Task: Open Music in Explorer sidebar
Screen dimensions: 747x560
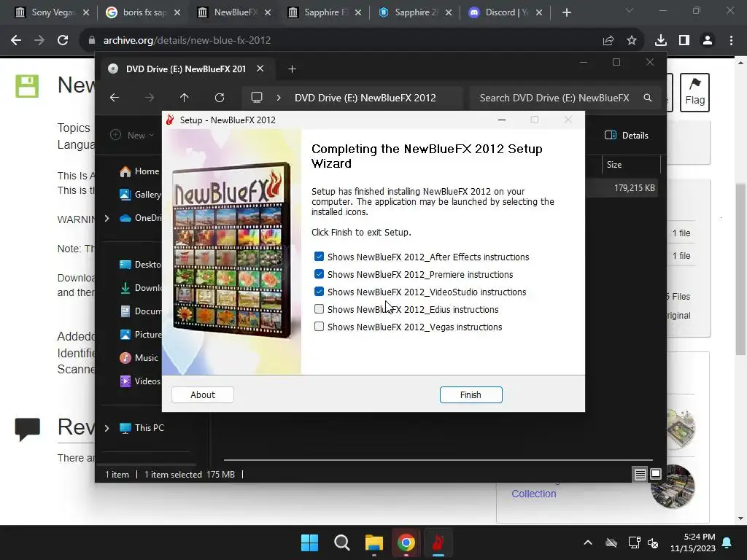Action: tap(139, 357)
